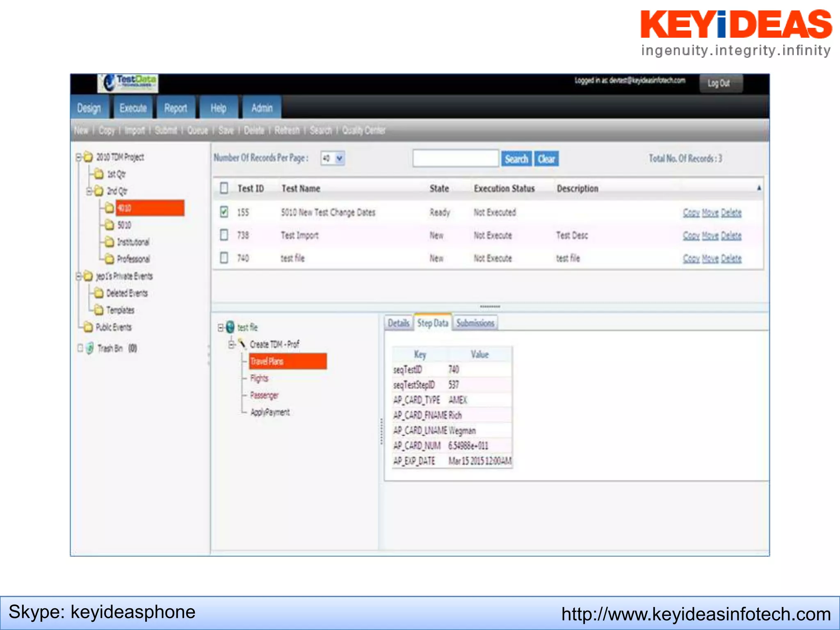Click the horizontal splitter handle between panes
Screen dimensions: 840x630
pyautogui.click(x=490, y=306)
